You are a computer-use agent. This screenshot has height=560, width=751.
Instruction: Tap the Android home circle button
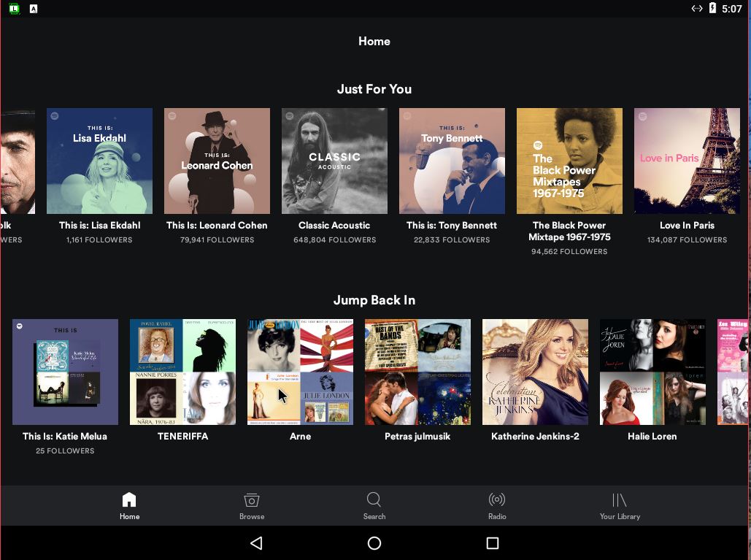click(374, 542)
